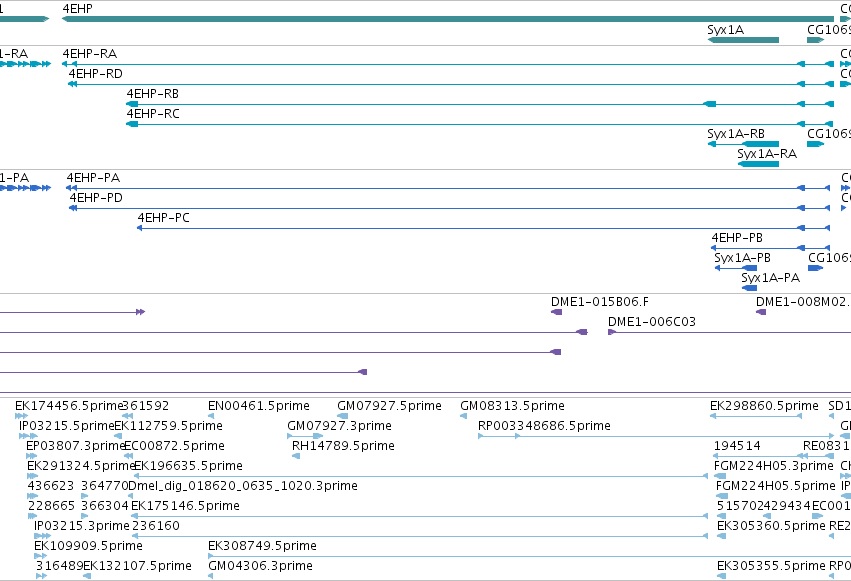
Task: Select the Syx1A-RB transcript label
Action: pos(736,134)
